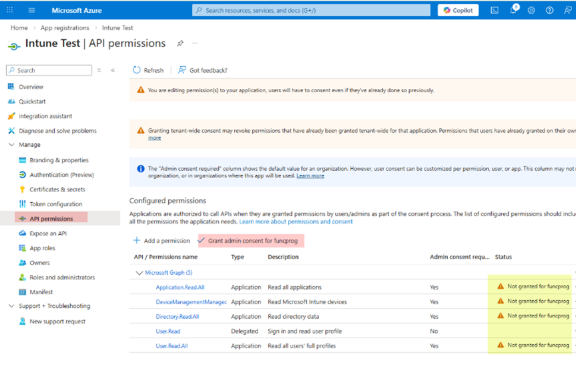Viewport: 576px width, 370px height.
Task: Click 'Read Microsoft Intune devices' description
Action: (307, 302)
